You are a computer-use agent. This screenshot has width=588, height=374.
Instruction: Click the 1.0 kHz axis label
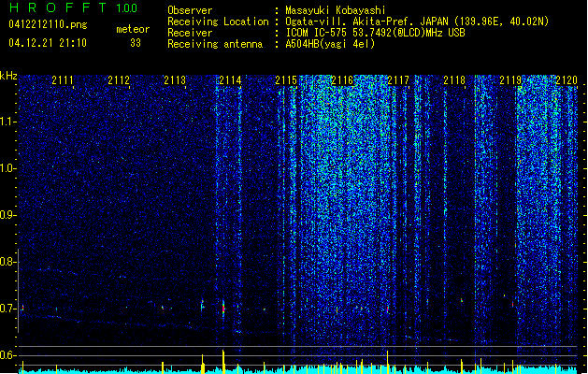point(7,168)
